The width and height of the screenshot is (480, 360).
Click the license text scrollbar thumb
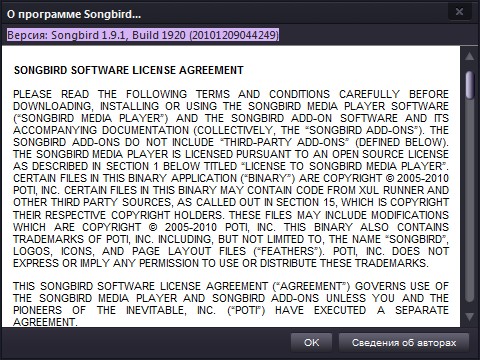[470, 85]
